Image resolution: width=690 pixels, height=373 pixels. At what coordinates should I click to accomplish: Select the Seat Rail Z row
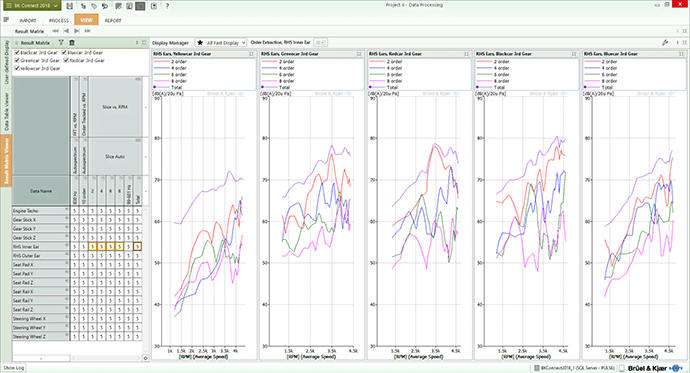[40, 309]
